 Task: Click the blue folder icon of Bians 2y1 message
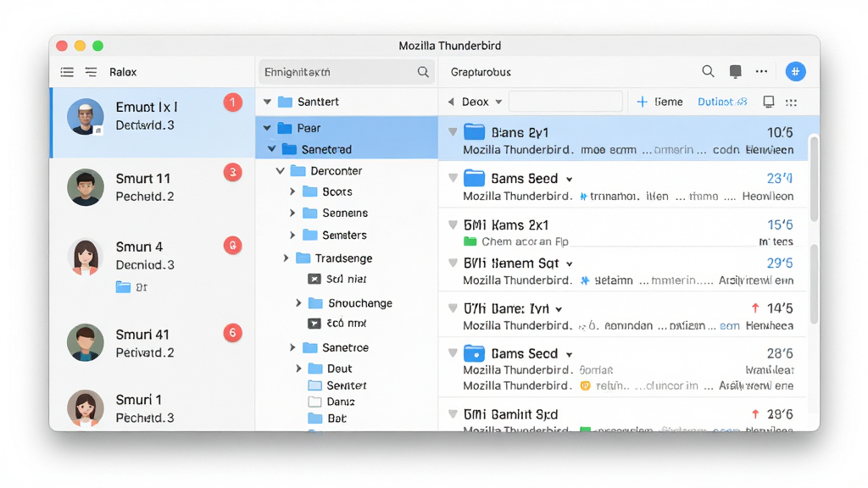tap(474, 131)
